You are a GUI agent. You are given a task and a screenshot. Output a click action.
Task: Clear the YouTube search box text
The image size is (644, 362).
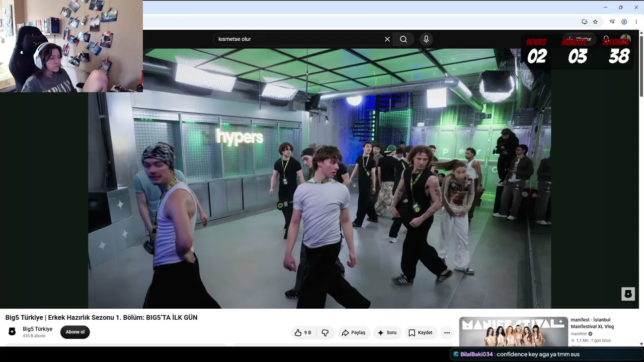click(387, 39)
